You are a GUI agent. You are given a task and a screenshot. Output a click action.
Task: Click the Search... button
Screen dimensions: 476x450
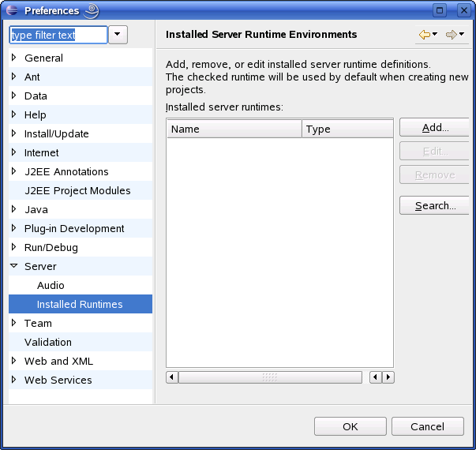(x=435, y=206)
